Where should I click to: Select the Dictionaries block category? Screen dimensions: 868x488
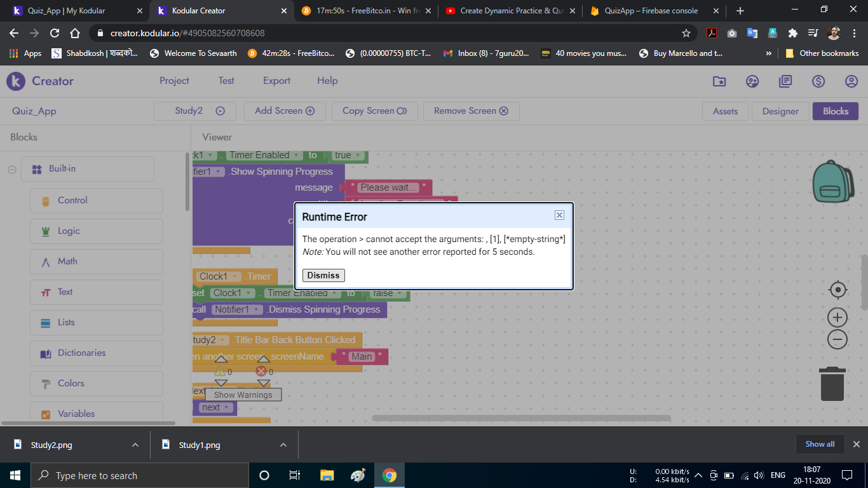(81, 353)
